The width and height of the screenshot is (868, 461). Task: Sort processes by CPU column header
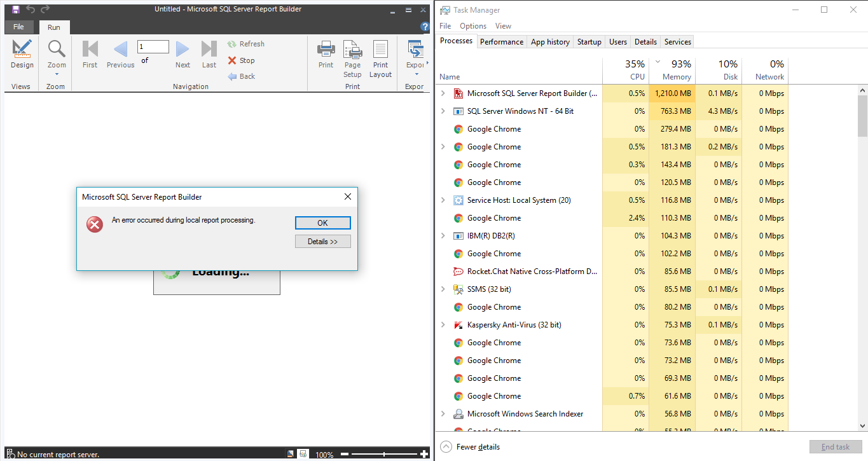(626, 70)
